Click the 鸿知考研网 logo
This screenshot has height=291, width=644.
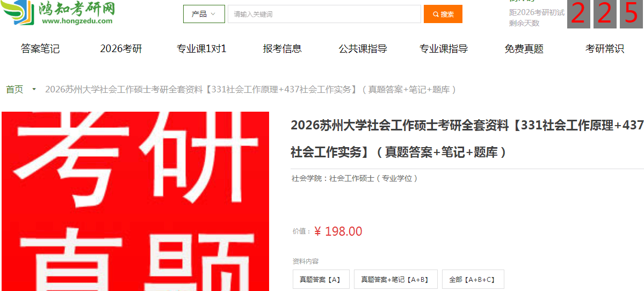(x=59, y=13)
